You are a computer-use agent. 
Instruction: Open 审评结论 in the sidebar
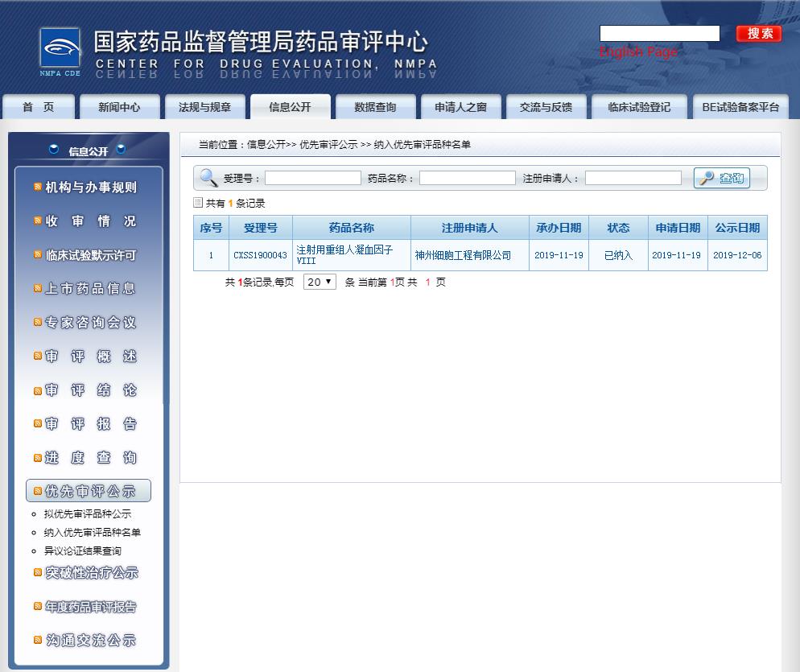point(91,390)
